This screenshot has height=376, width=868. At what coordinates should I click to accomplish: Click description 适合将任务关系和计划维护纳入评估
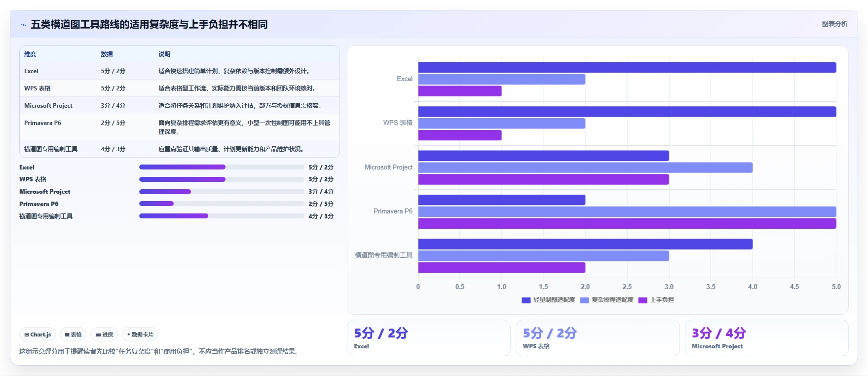(x=241, y=106)
